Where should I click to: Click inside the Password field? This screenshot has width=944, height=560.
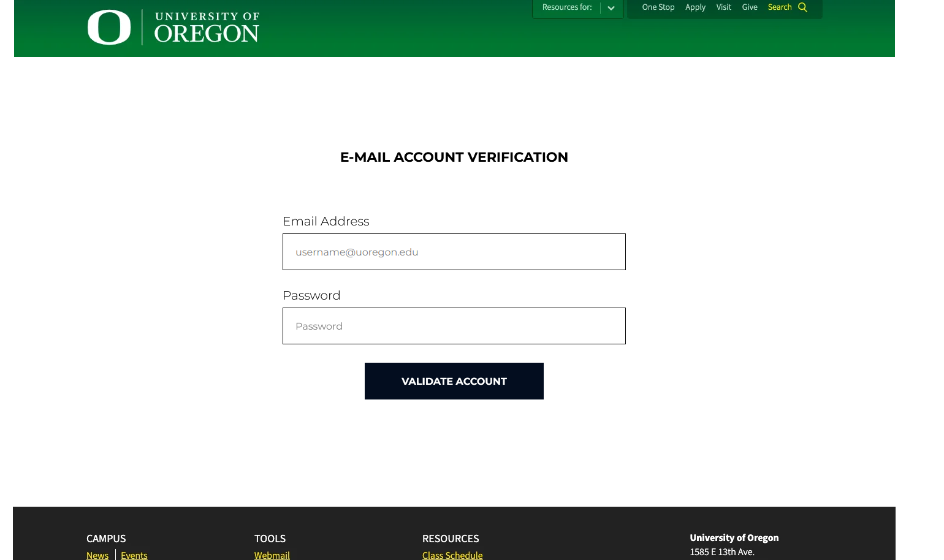pyautogui.click(x=454, y=326)
